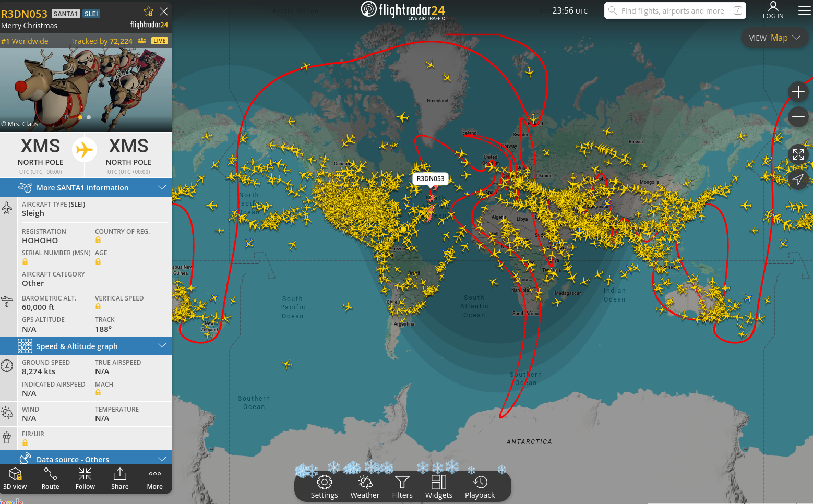
Task: Collapse More SANTA1 information section
Action: coord(86,188)
